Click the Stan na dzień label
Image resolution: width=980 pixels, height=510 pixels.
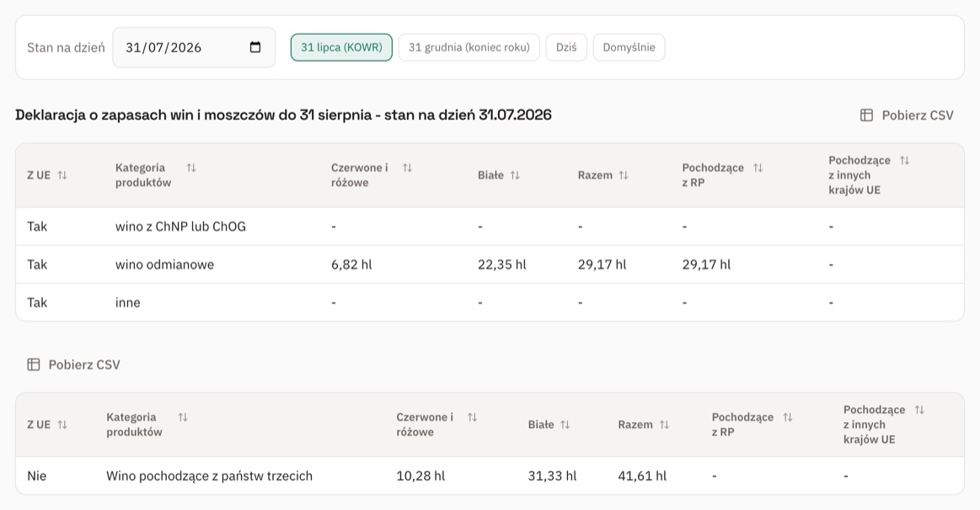pyautogui.click(x=67, y=47)
